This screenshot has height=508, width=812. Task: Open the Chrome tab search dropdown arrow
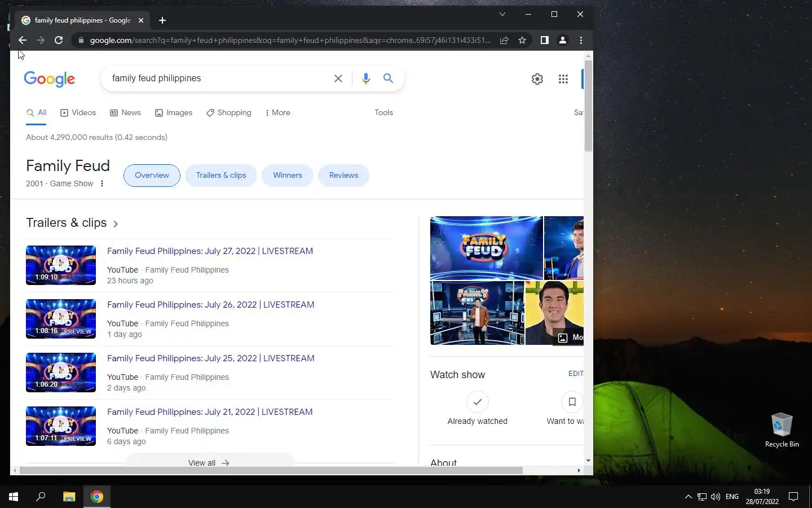[x=502, y=14]
